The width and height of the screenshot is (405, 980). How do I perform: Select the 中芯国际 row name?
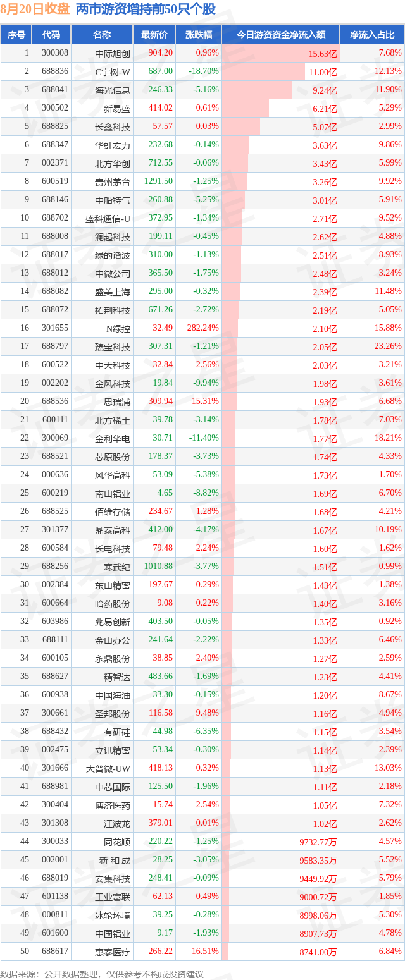[x=113, y=787]
